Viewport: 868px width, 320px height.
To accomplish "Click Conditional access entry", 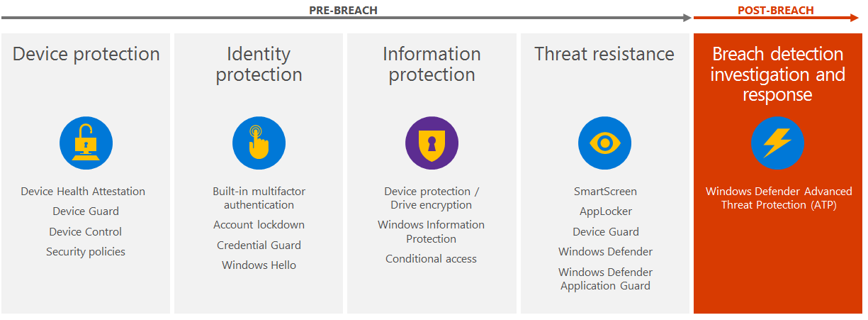I will 431,259.
